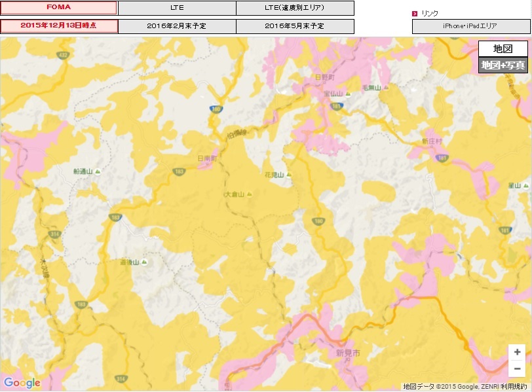Click the 毛無山 mountain icon
The height and width of the screenshot is (392, 532).
(385, 88)
